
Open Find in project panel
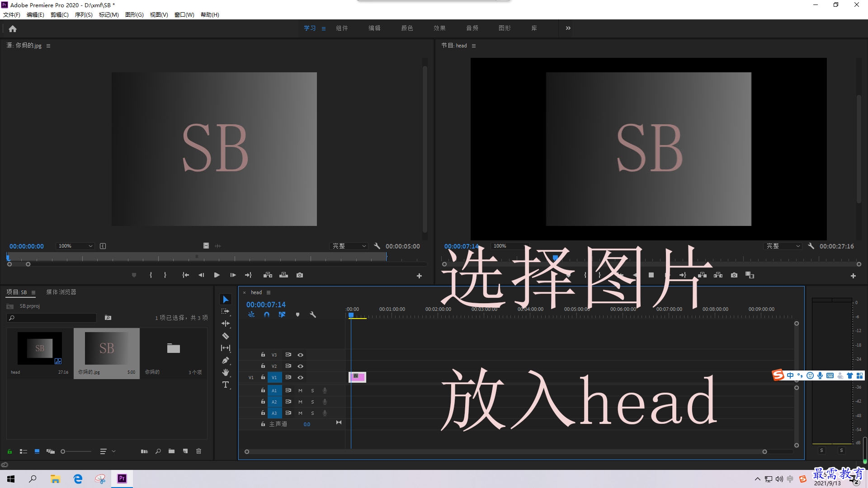coord(158,451)
